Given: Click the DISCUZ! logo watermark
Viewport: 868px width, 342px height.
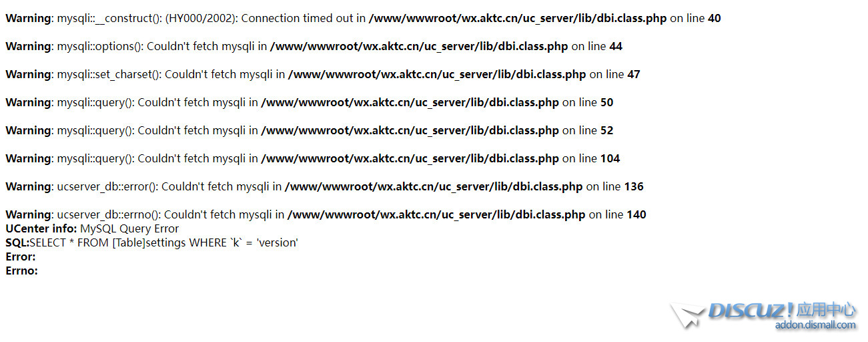Looking at the screenshot, I should coord(751,310).
